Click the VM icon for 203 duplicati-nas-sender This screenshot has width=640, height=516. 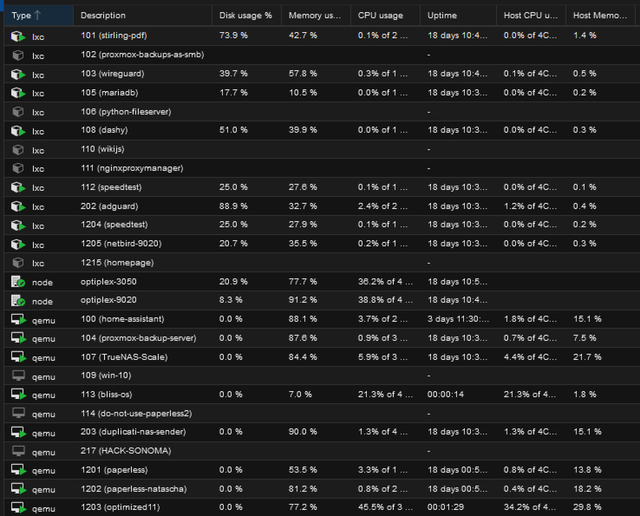(x=18, y=432)
